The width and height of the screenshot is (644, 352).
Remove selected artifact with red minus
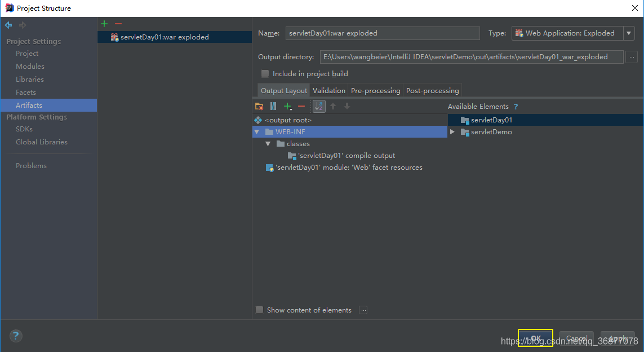118,24
